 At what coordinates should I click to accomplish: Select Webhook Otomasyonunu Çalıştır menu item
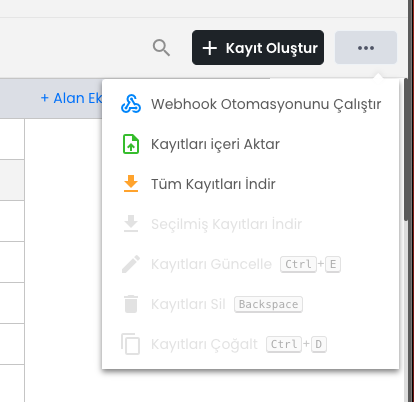point(251,104)
